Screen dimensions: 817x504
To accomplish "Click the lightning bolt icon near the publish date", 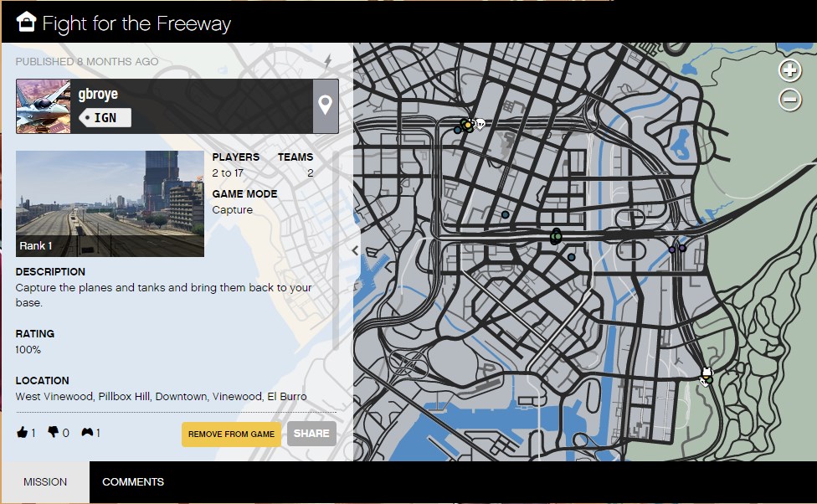I will (328, 61).
